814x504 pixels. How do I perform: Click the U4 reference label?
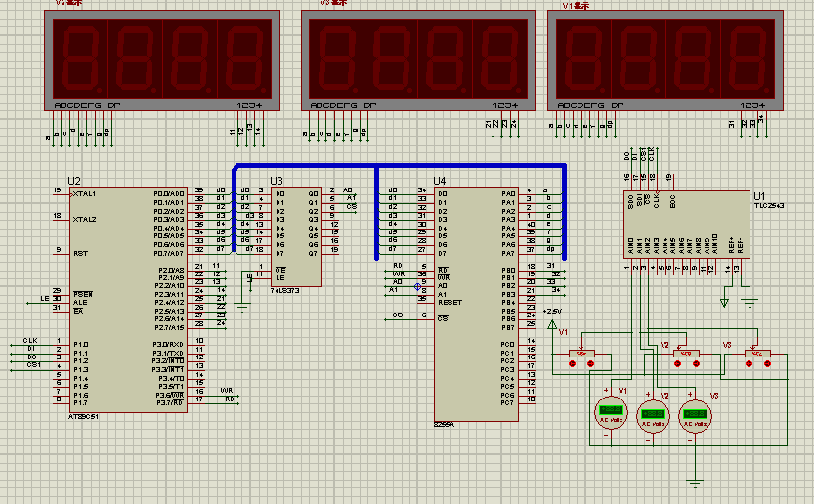coord(440,181)
